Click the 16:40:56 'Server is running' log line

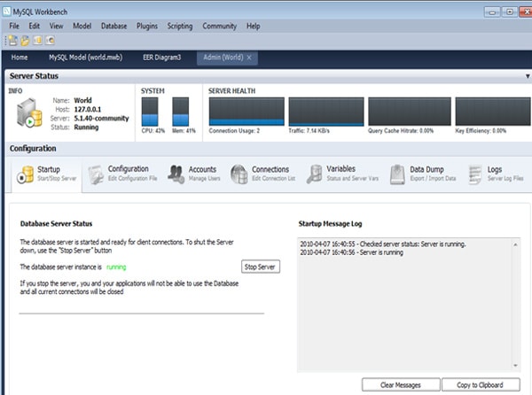pyautogui.click(x=351, y=252)
